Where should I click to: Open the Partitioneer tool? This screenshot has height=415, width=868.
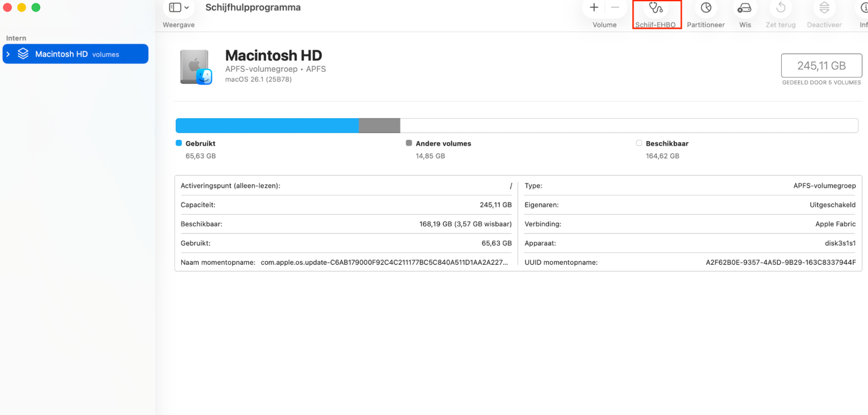(x=706, y=9)
